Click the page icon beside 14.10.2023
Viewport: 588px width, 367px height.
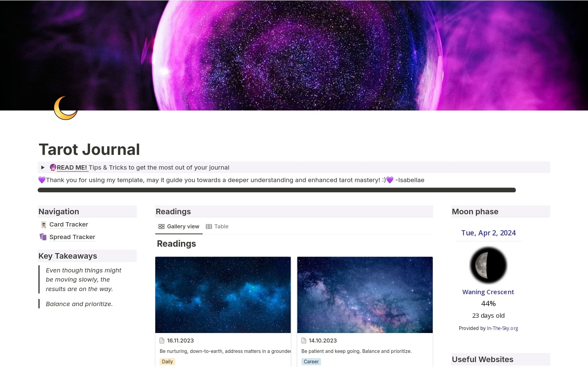pyautogui.click(x=304, y=341)
